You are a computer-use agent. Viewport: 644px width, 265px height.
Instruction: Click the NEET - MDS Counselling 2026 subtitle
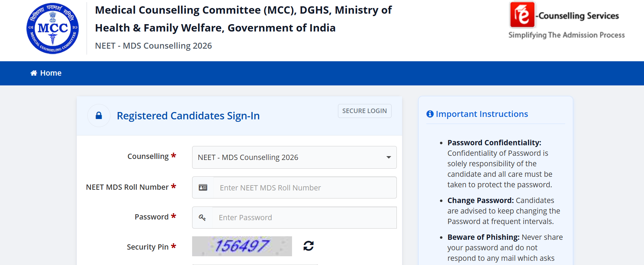(154, 46)
